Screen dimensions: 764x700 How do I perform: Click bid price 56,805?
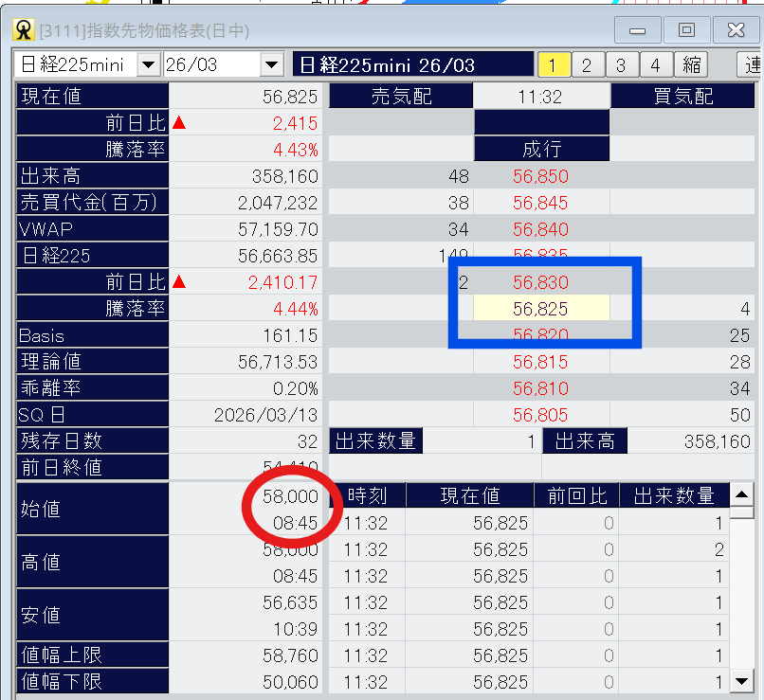(x=540, y=415)
